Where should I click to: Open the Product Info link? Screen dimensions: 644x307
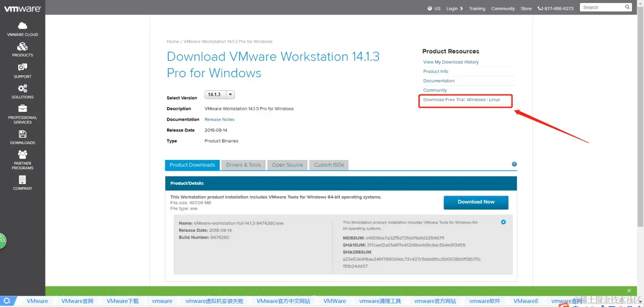[x=436, y=71]
